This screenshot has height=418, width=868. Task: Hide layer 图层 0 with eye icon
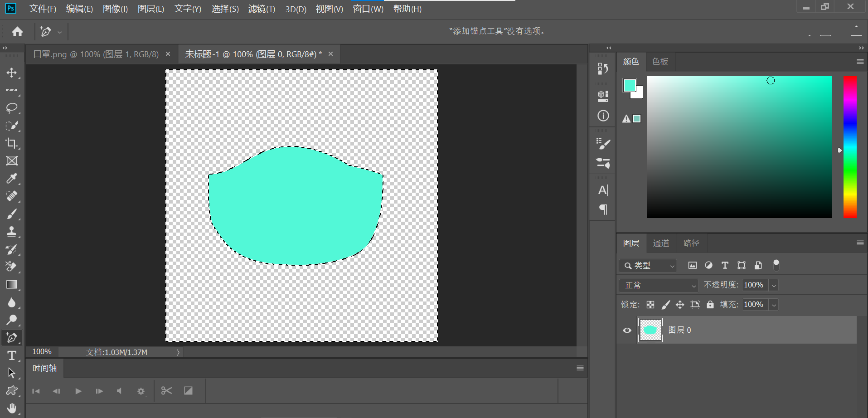[x=627, y=330]
